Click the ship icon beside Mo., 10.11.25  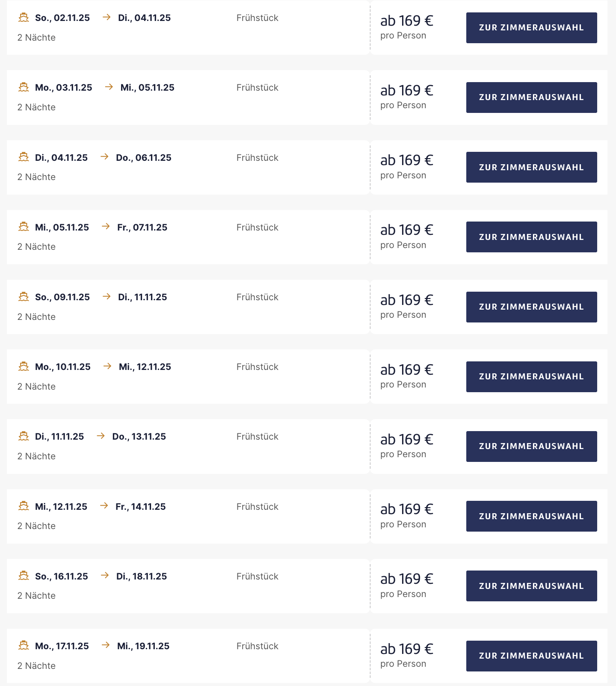(24, 367)
